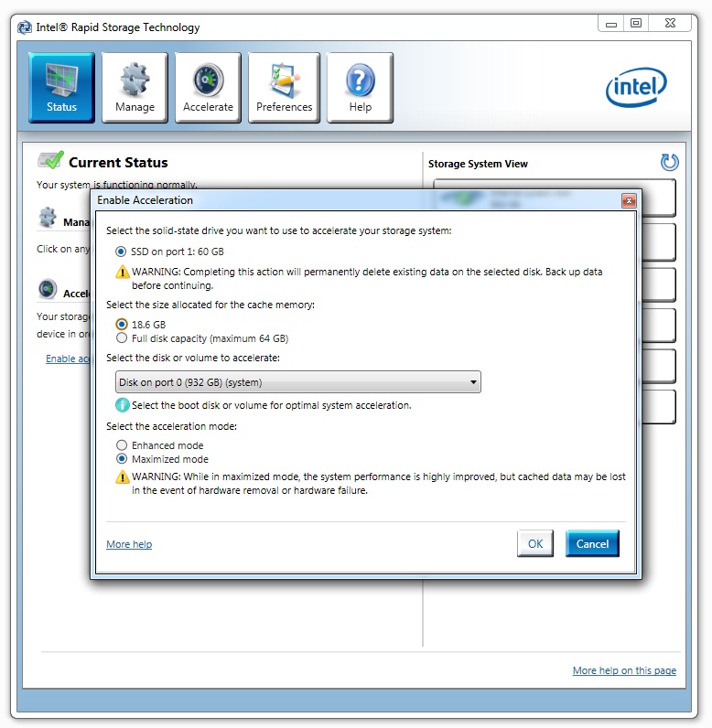Click the Enable acceleration link behind dialog

click(68, 359)
